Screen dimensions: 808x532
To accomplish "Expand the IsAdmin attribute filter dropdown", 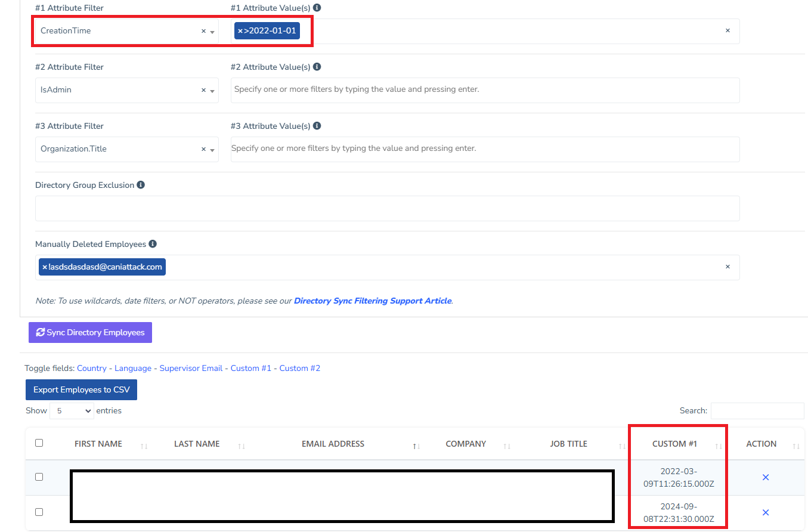I will [212, 91].
